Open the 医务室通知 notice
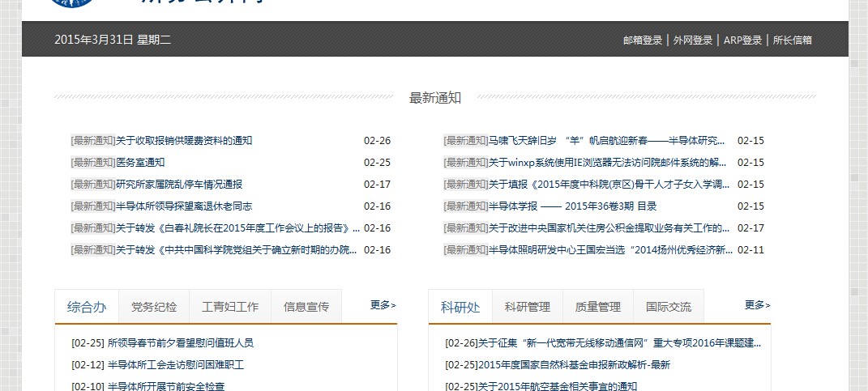 point(140,163)
